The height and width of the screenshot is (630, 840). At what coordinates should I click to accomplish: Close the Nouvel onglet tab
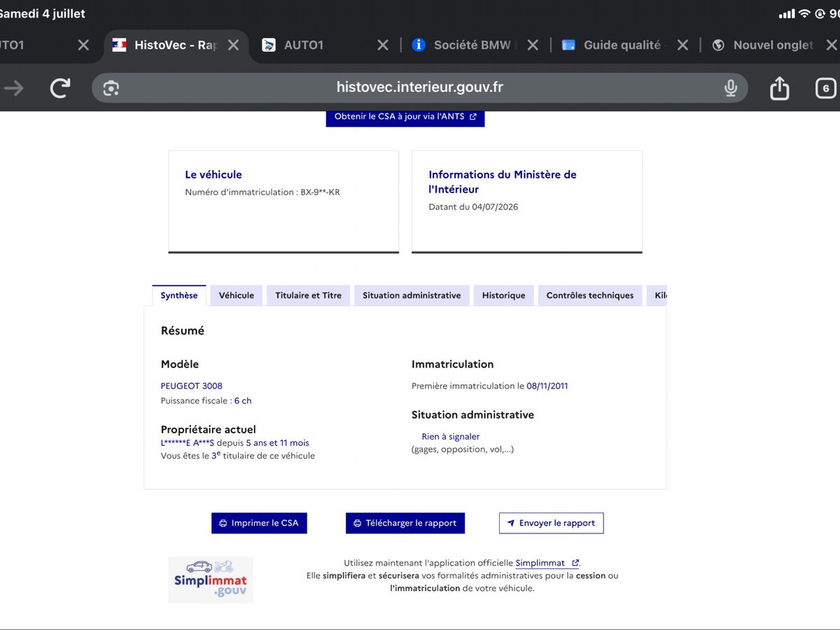click(x=832, y=45)
